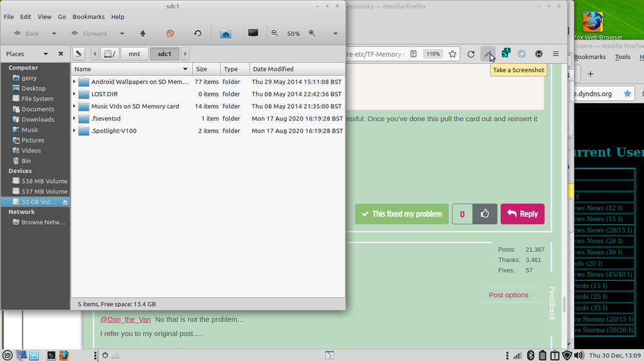Screen dimensions: 644x362
Task: Open the Back history dropdown arrow
Action: click(x=54, y=33)
